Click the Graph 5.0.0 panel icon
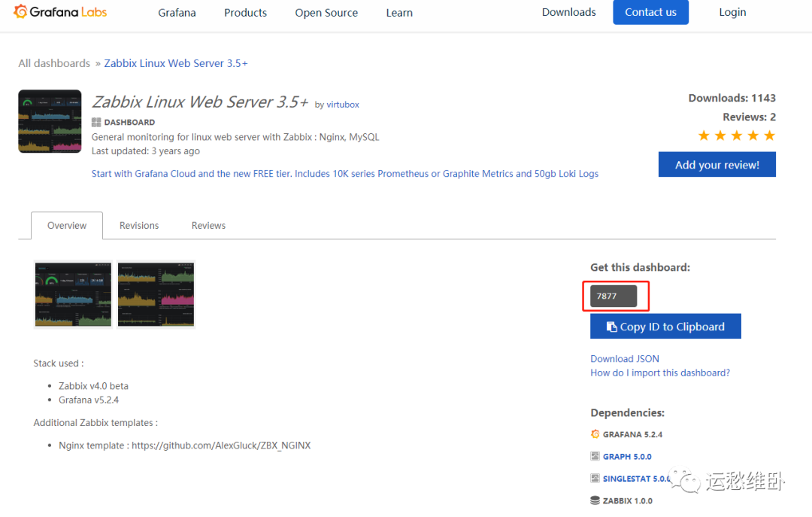This screenshot has height=517, width=812. [x=595, y=456]
